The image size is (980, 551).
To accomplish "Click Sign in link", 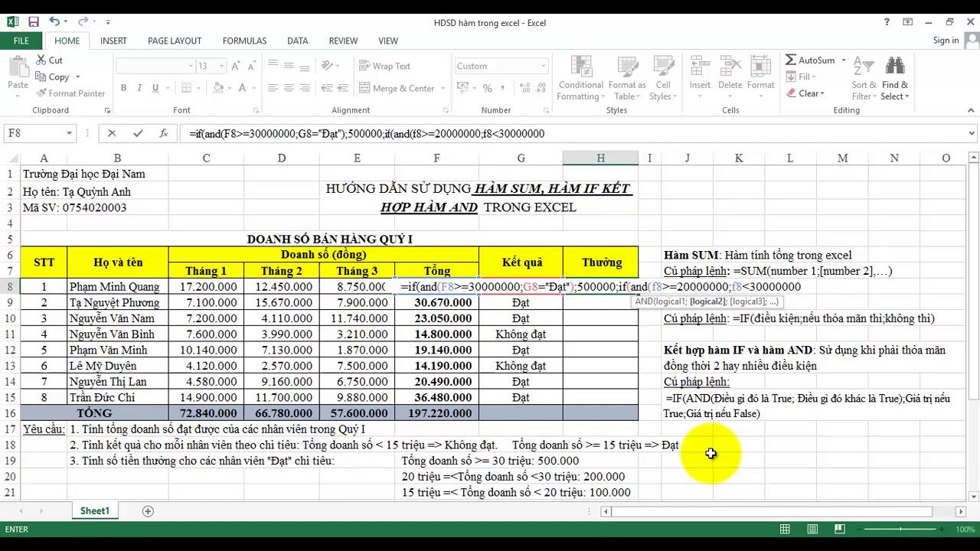I will pyautogui.click(x=946, y=41).
